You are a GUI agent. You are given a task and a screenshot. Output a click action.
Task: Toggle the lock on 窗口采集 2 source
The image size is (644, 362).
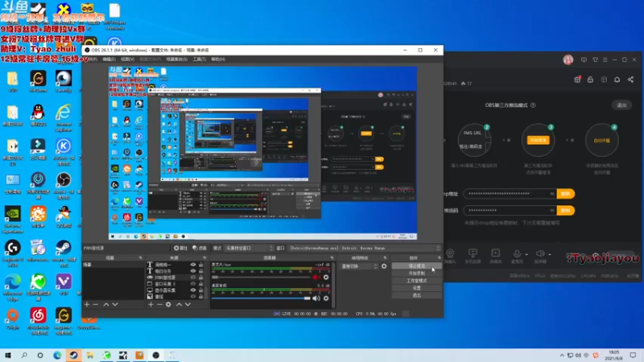coord(200,284)
